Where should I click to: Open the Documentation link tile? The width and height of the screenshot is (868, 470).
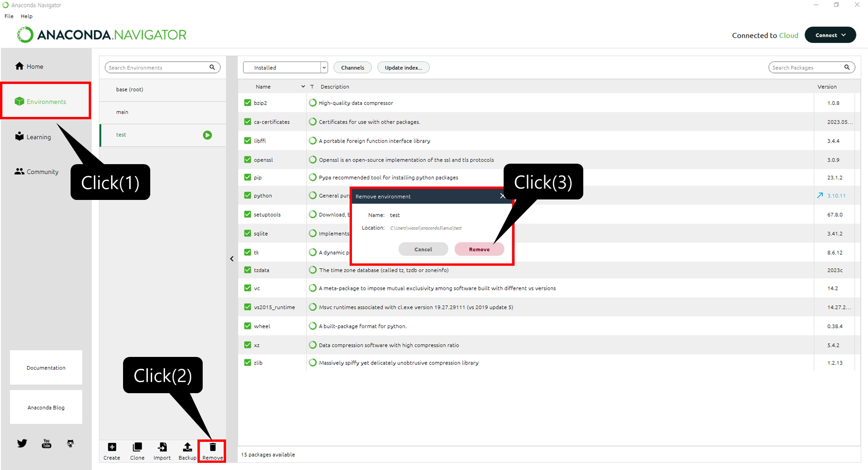click(46, 367)
